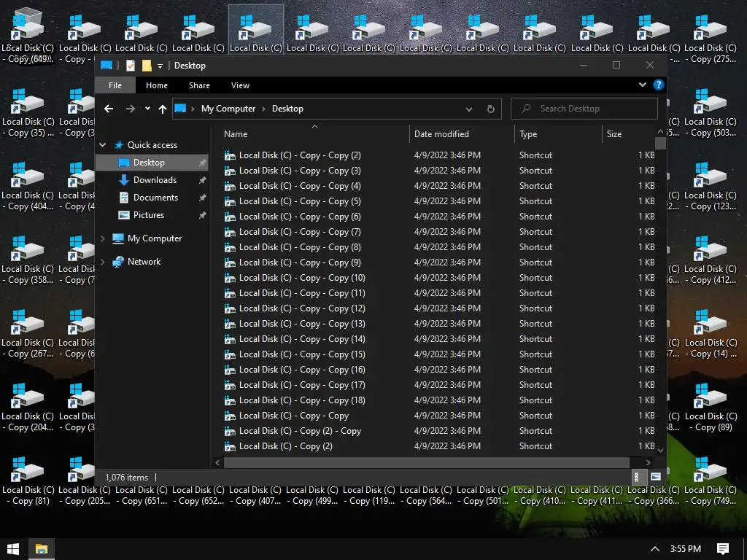
Task: Open Explorer Help question mark icon
Action: (x=659, y=85)
